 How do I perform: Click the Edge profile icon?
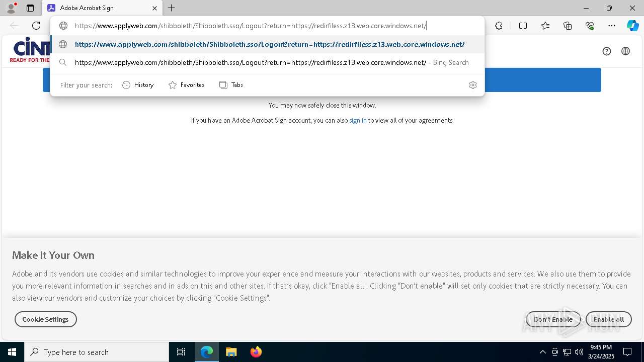[11, 8]
